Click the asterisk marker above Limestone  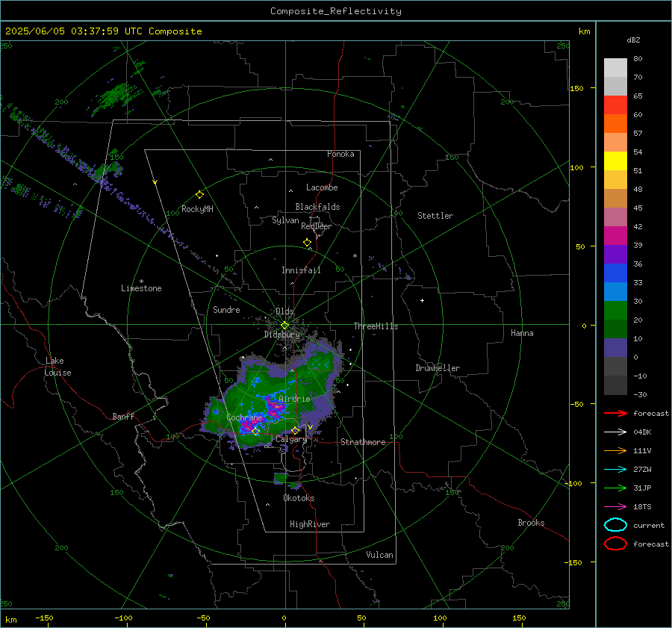(141, 282)
